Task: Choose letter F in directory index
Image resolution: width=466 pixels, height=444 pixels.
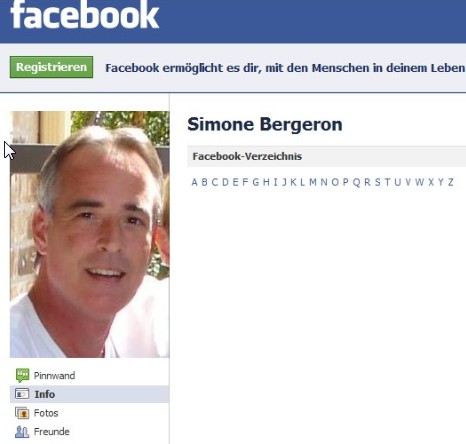Action: coord(245,182)
